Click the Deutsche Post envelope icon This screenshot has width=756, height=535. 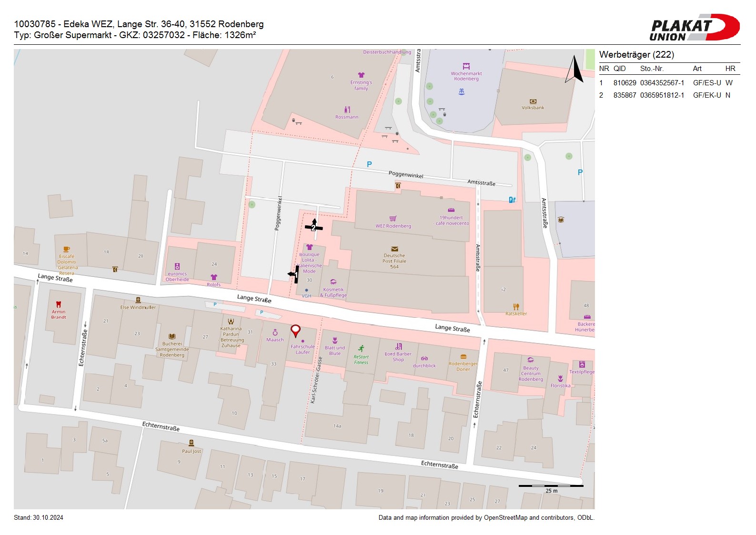click(394, 249)
